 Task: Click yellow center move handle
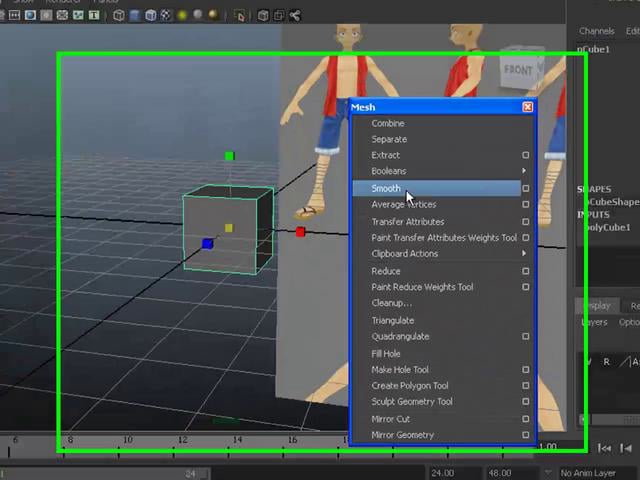229,228
